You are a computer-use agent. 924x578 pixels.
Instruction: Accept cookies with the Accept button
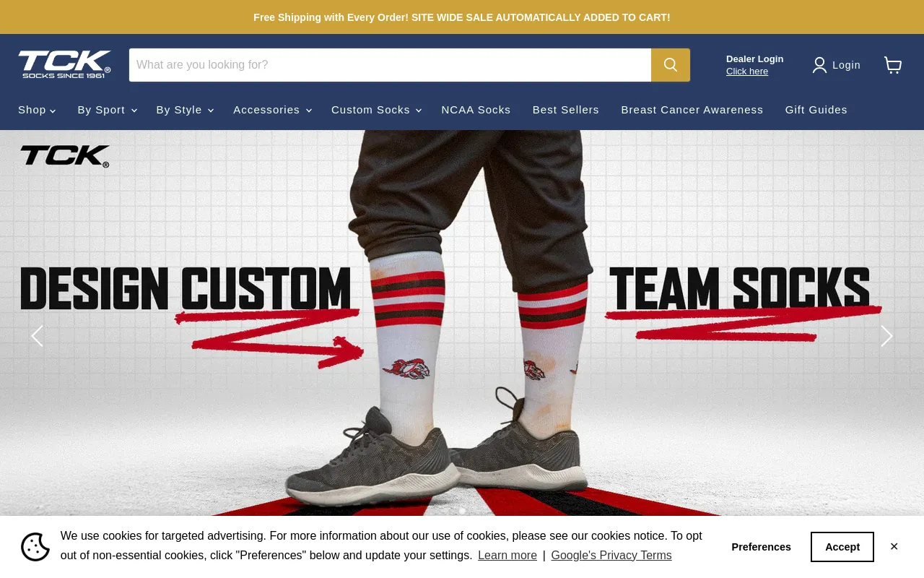[x=842, y=547]
